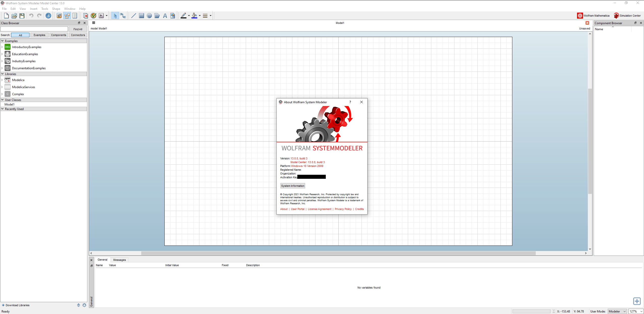
Task: Float the Class Browser panel
Action: (x=79, y=23)
